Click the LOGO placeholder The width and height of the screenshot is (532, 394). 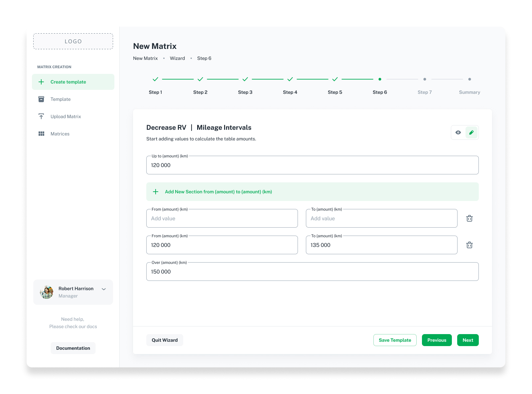[73, 41]
